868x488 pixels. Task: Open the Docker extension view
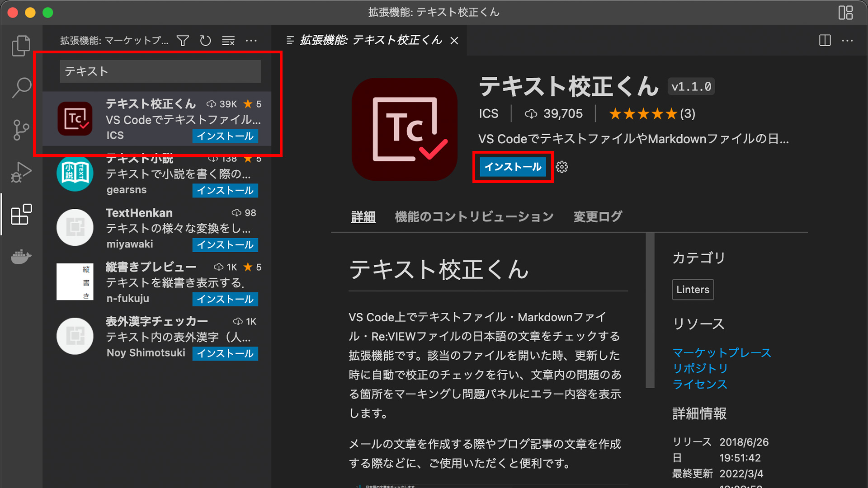tap(21, 257)
